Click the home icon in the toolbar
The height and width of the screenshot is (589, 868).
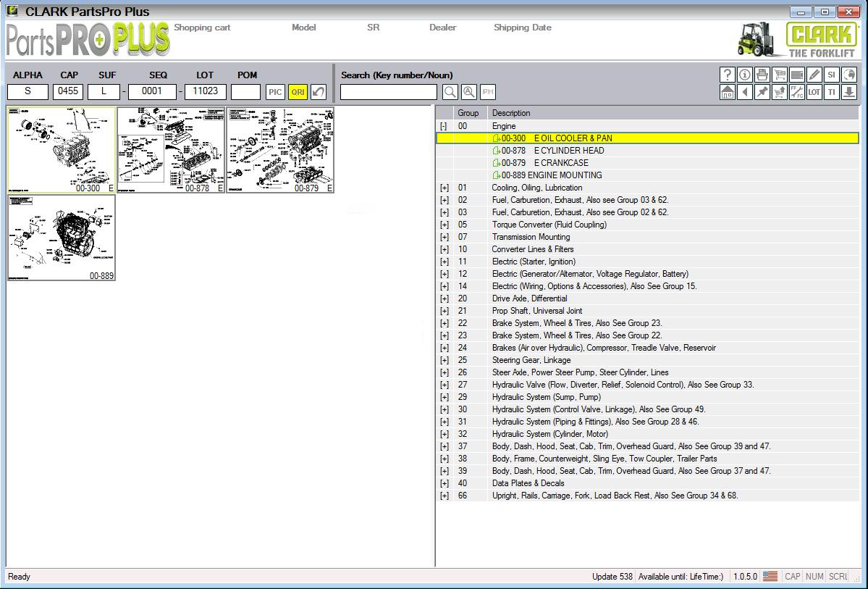[728, 92]
